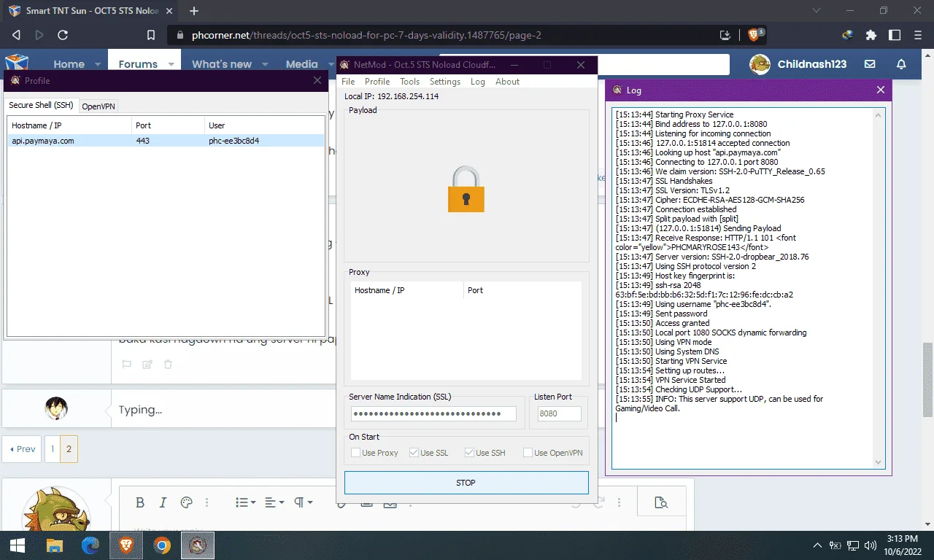Open the Tools menu in NetMod
Screen dimensions: 934x560
pyautogui.click(x=409, y=82)
